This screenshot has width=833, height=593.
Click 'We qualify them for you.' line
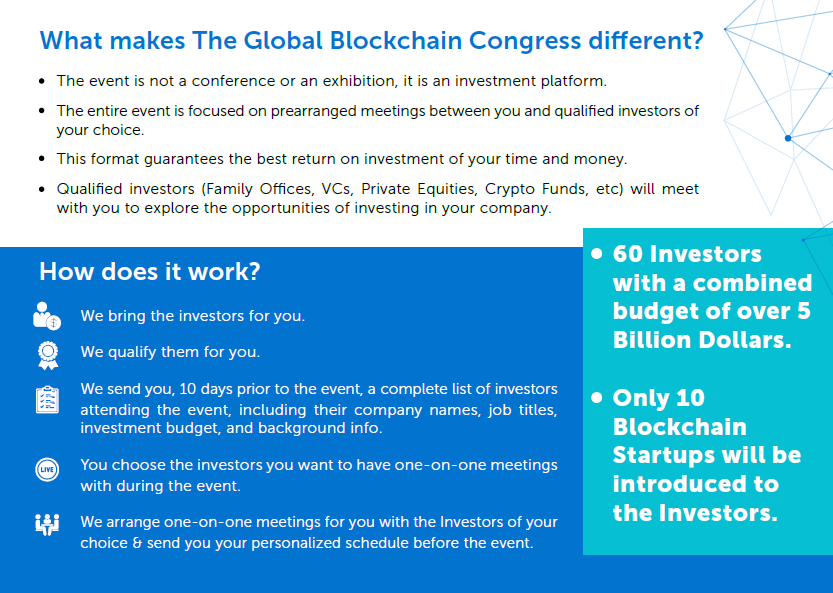tap(171, 352)
